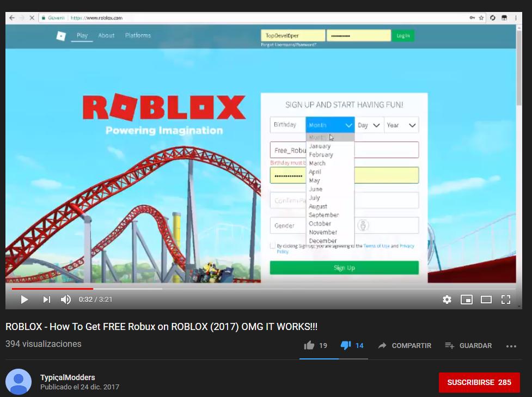532x397 pixels.
Task: Choose December from month list
Action: coord(330,241)
